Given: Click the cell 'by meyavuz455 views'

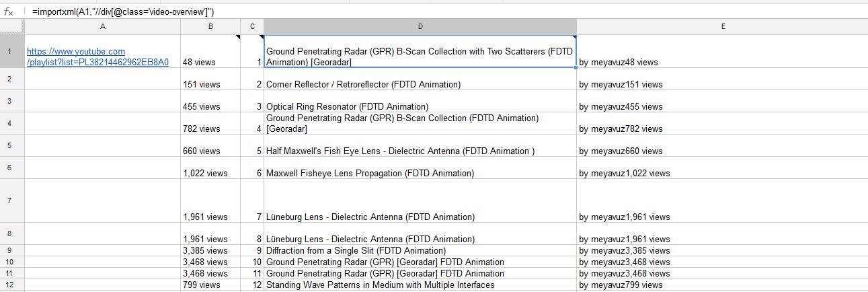Looking at the screenshot, I should tap(722, 102).
